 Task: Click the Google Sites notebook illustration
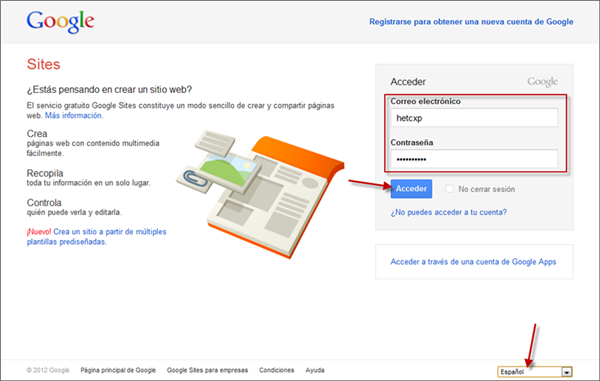click(x=260, y=194)
